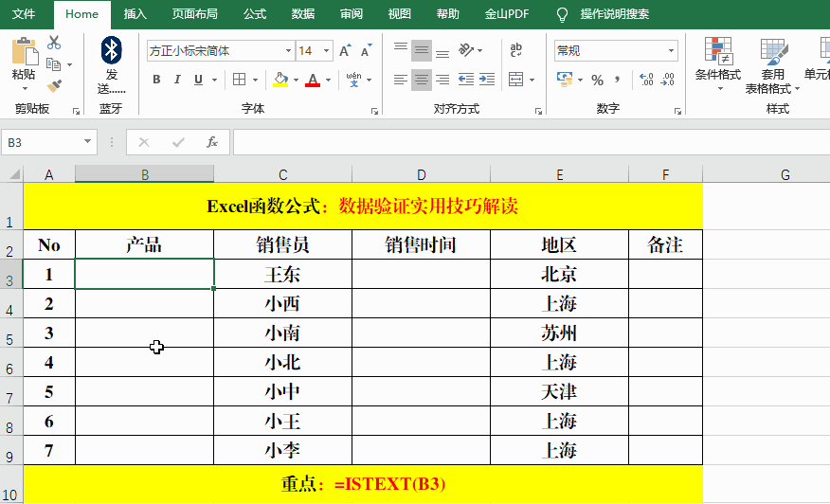Select cell containing 王东

coord(282,274)
